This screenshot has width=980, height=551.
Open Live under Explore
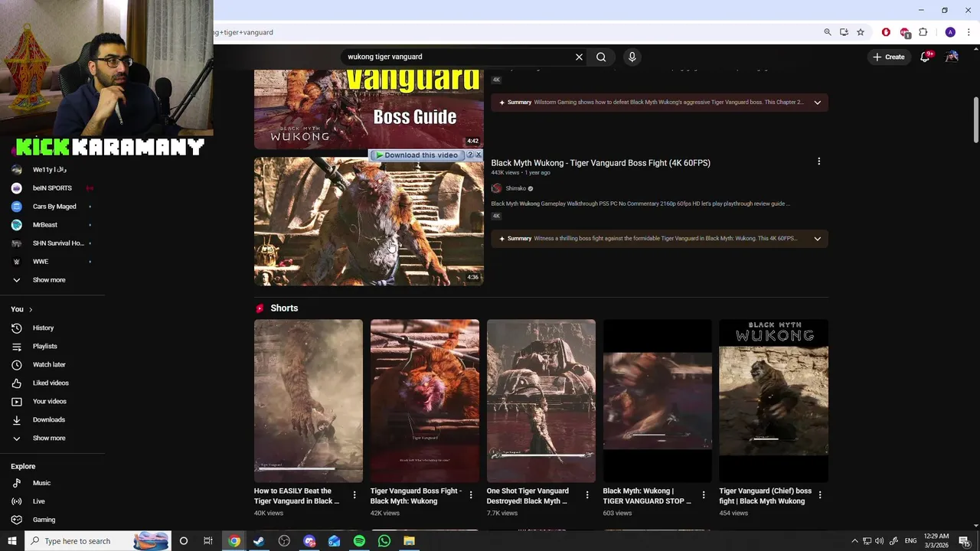tap(38, 502)
